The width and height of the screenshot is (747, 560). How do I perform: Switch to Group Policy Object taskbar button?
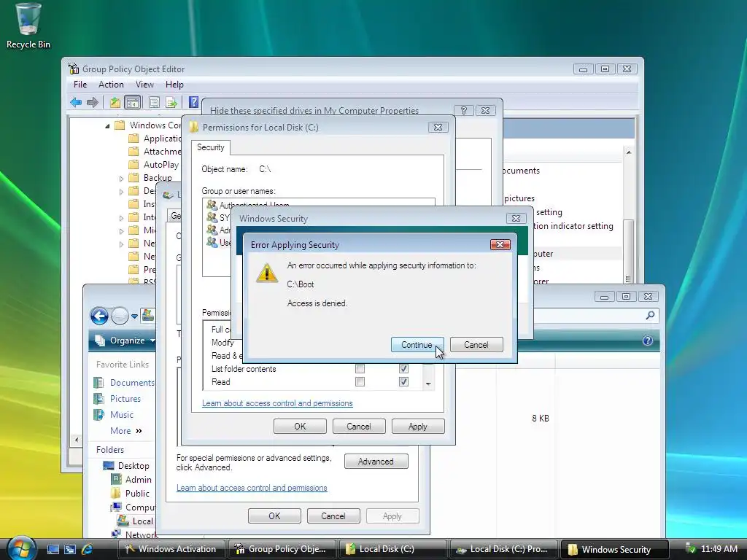282,549
